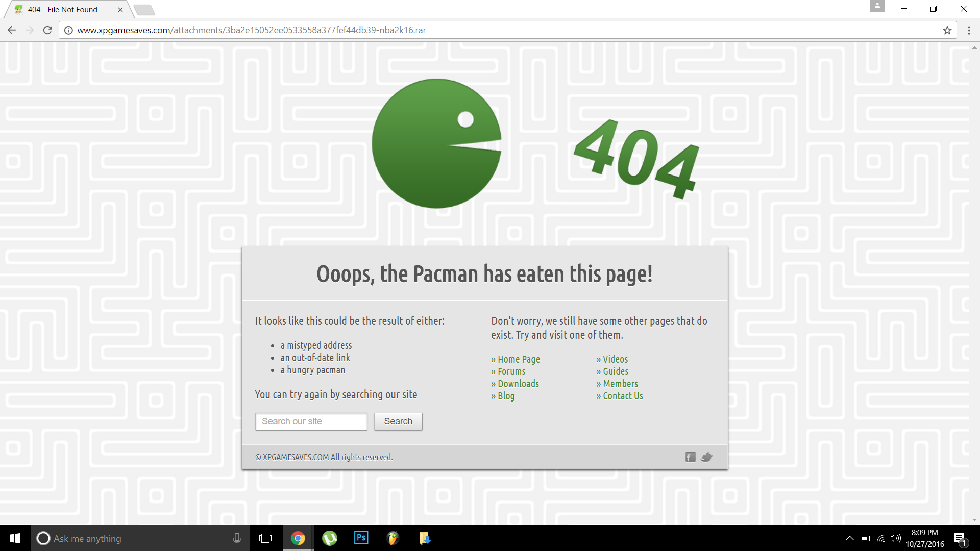The height and width of the screenshot is (551, 980).
Task: Open the Chrome three-dot menu
Action: [969, 30]
